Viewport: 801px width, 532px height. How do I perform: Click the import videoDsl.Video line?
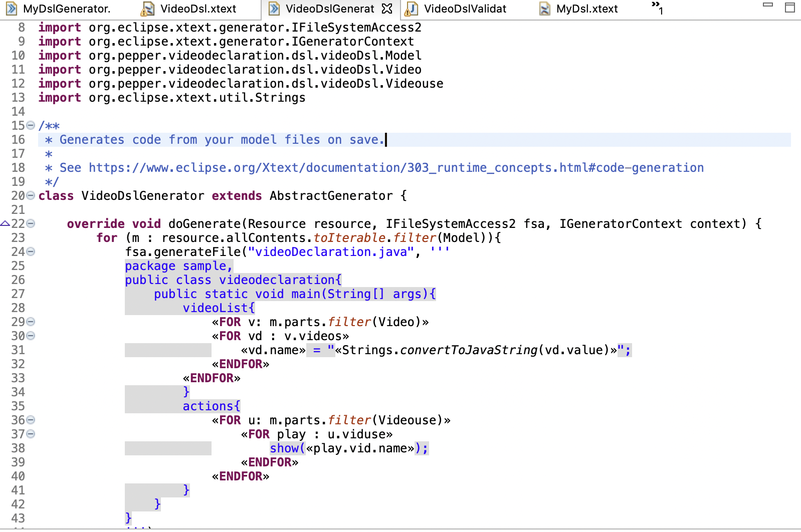(230, 70)
